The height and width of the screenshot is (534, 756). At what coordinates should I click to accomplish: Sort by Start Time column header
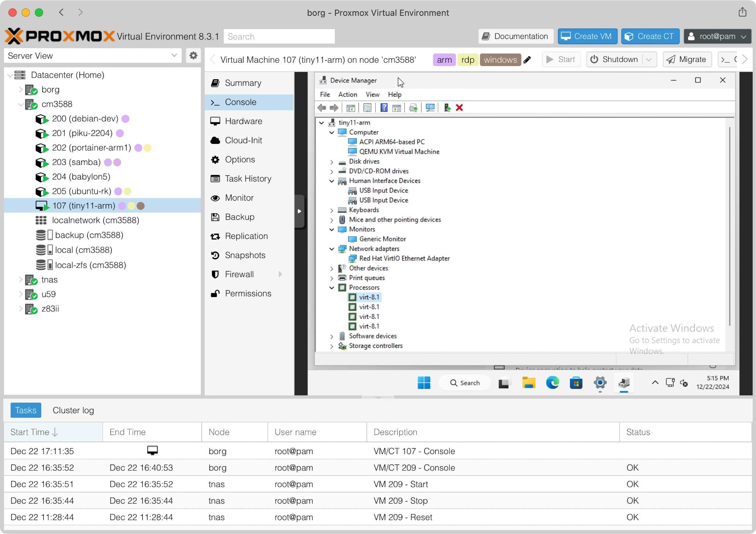coord(53,432)
